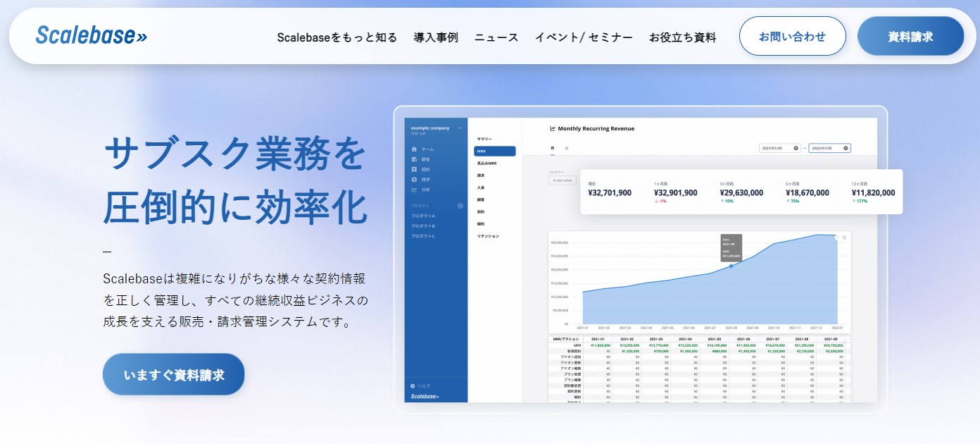
Task: Click the 2021/01/20 start date field
Action: click(x=779, y=148)
